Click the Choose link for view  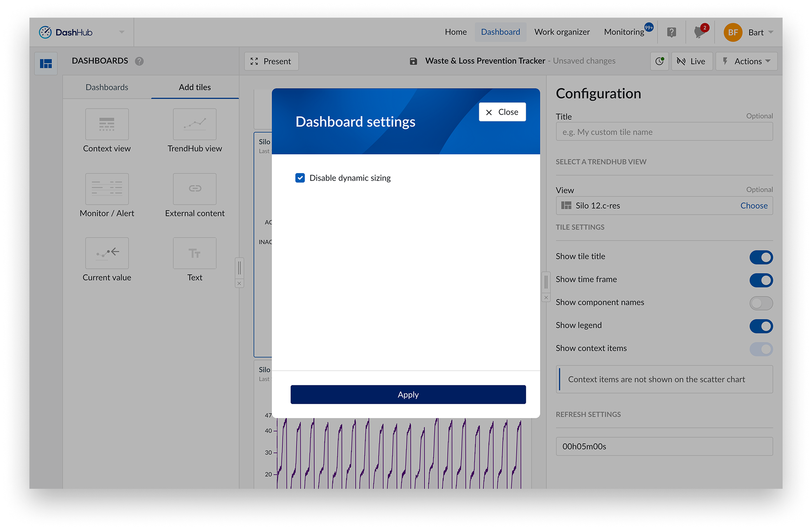point(754,206)
